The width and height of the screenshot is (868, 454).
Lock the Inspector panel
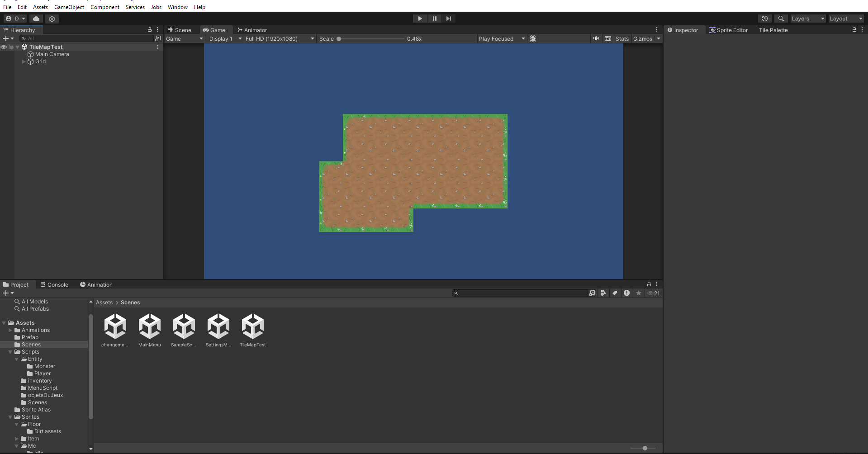854,30
